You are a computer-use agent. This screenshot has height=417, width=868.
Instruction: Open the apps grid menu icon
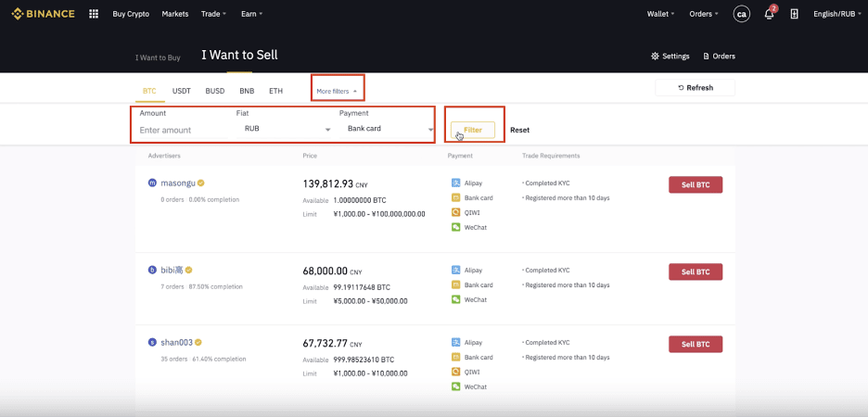click(x=94, y=14)
